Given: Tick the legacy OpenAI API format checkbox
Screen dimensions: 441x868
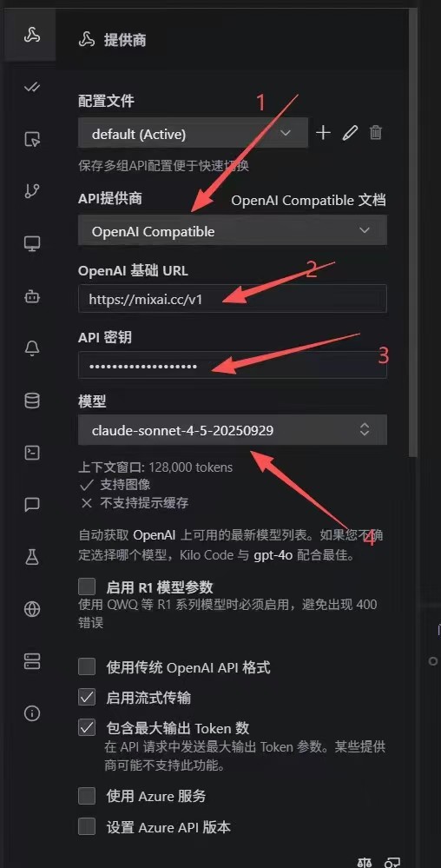Looking at the screenshot, I should (87, 667).
